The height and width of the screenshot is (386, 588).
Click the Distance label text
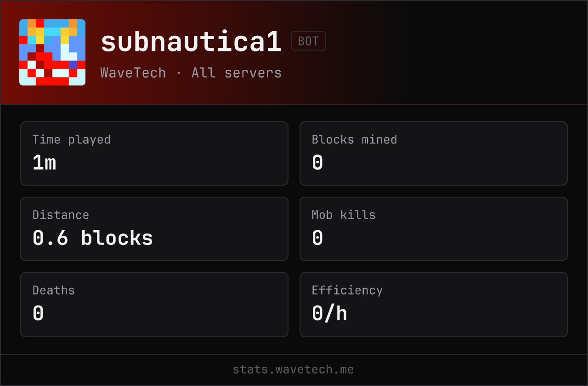click(61, 215)
